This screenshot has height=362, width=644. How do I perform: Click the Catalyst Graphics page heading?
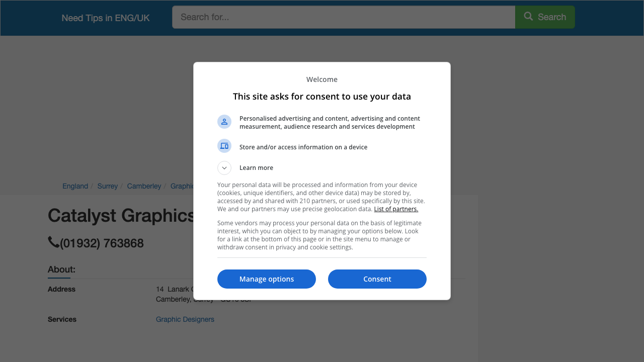[x=121, y=216]
